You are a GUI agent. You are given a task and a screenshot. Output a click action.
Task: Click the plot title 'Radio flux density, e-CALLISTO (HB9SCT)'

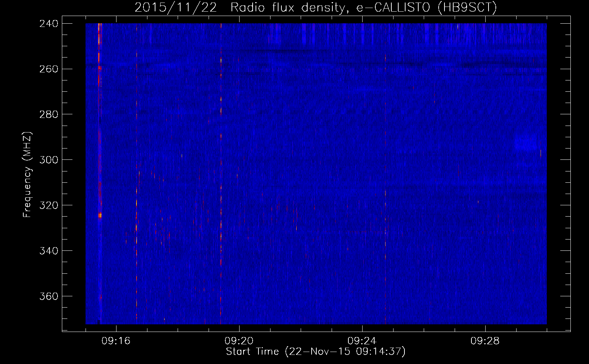363,8
